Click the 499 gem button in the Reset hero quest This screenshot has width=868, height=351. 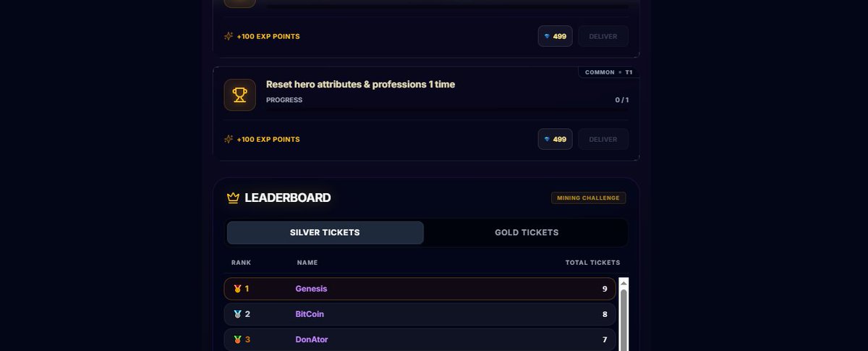[555, 139]
